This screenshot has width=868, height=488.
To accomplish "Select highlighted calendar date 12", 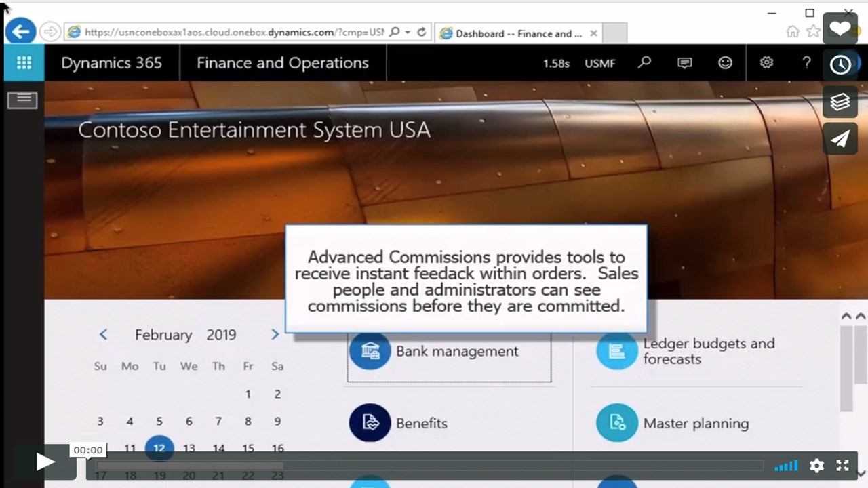I will pyautogui.click(x=159, y=448).
